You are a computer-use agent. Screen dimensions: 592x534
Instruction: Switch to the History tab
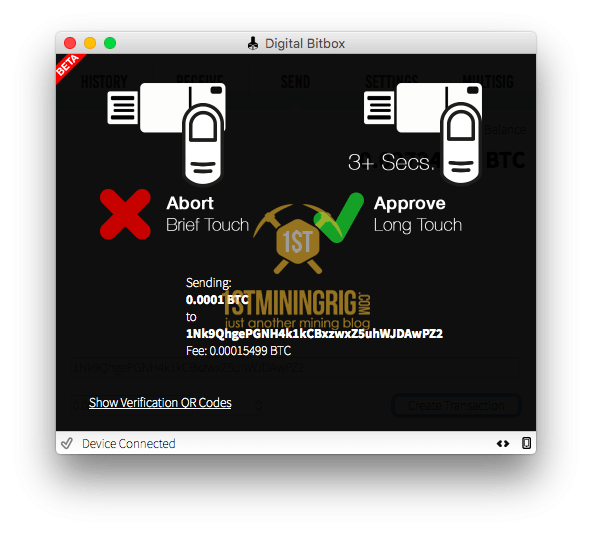coord(104,82)
